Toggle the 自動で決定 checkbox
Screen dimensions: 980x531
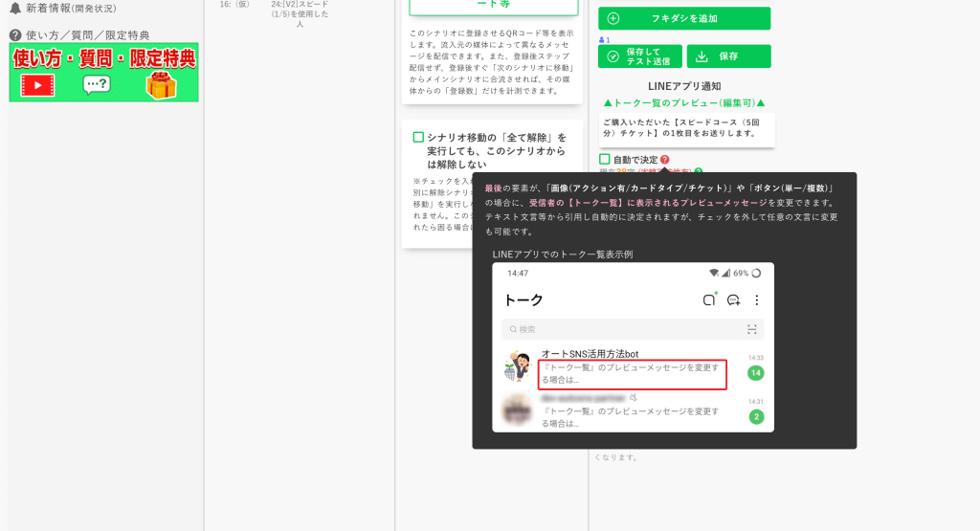(x=605, y=159)
